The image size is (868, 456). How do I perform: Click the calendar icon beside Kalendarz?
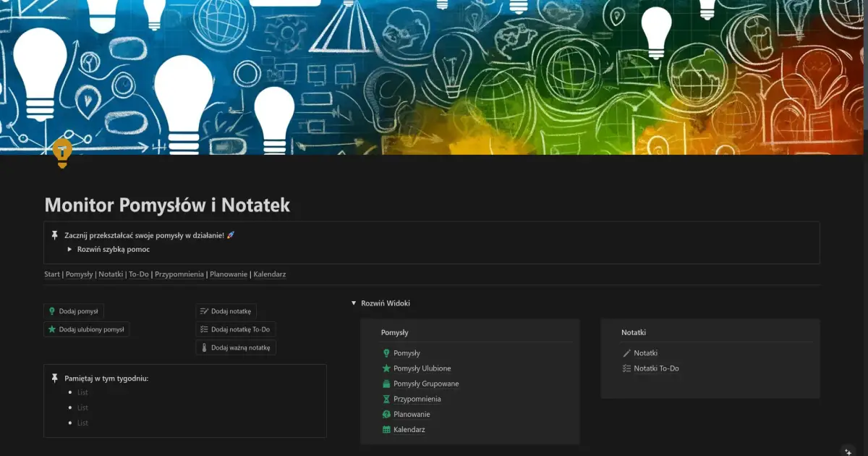click(386, 429)
